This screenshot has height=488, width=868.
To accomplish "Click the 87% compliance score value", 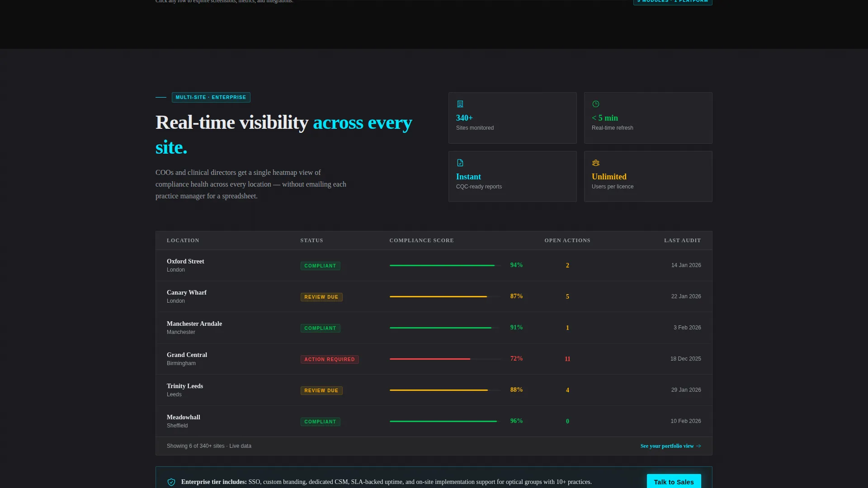I will [x=516, y=296].
